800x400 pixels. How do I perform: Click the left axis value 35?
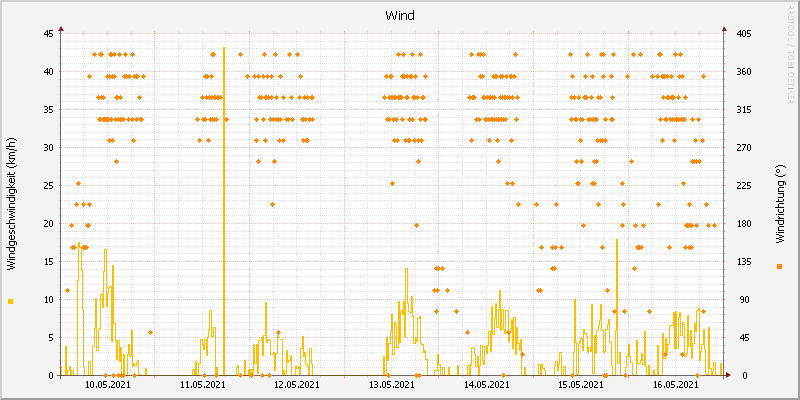click(x=48, y=110)
